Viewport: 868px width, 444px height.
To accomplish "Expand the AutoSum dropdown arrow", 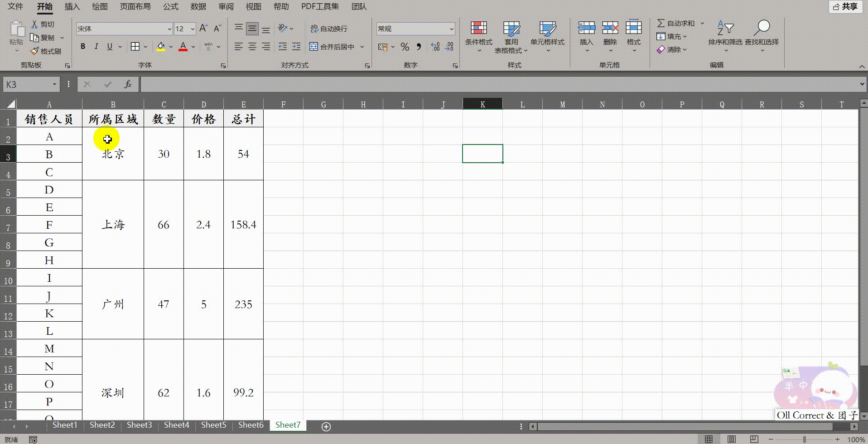I will click(x=702, y=23).
